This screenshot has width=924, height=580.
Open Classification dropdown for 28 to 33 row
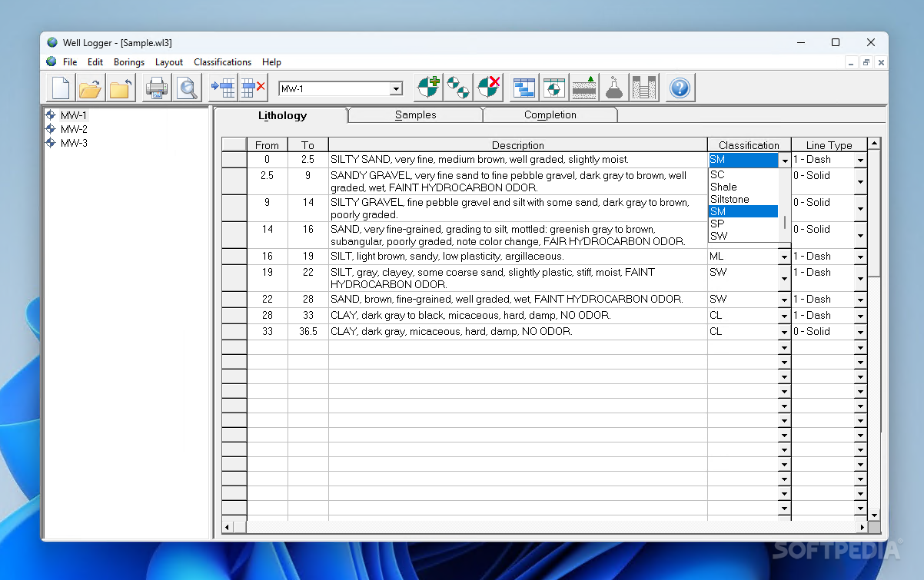(784, 317)
